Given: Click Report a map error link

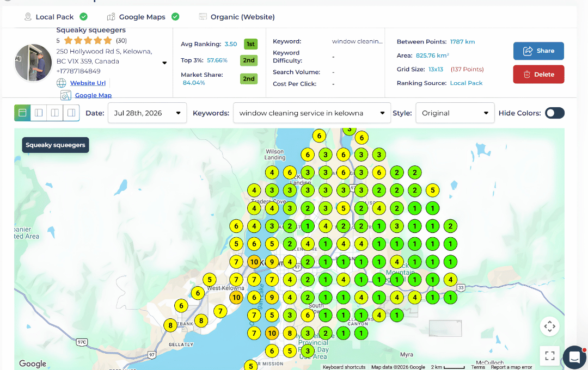Looking at the screenshot, I should (511, 367).
